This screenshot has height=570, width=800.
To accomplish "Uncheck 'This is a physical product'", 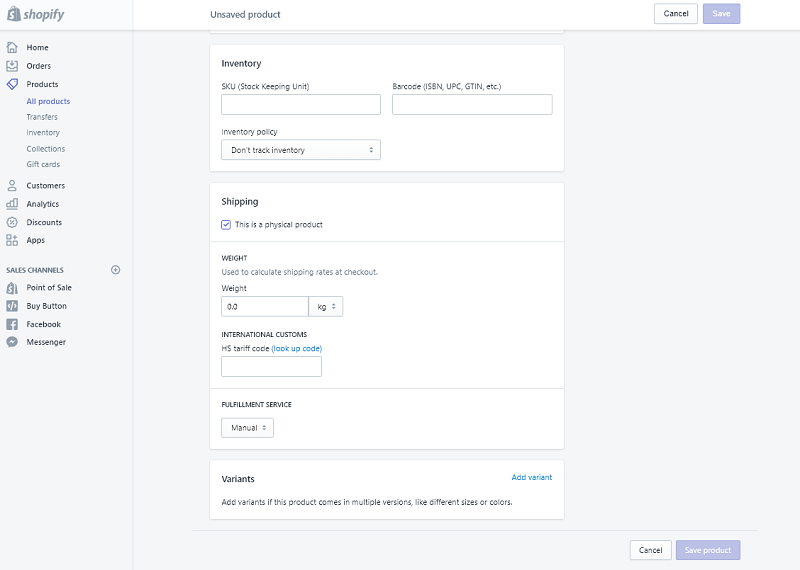I will [226, 225].
